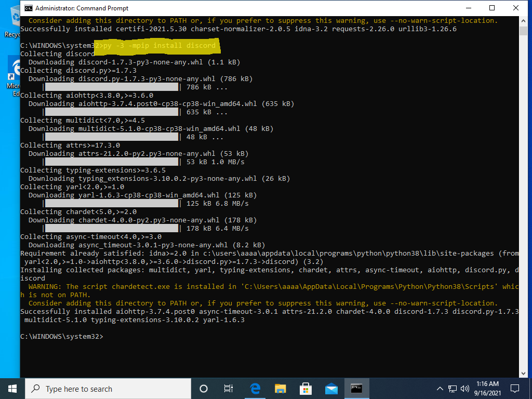Open Mail app from taskbar
Screen dimensions: 532x399
tap(331, 389)
